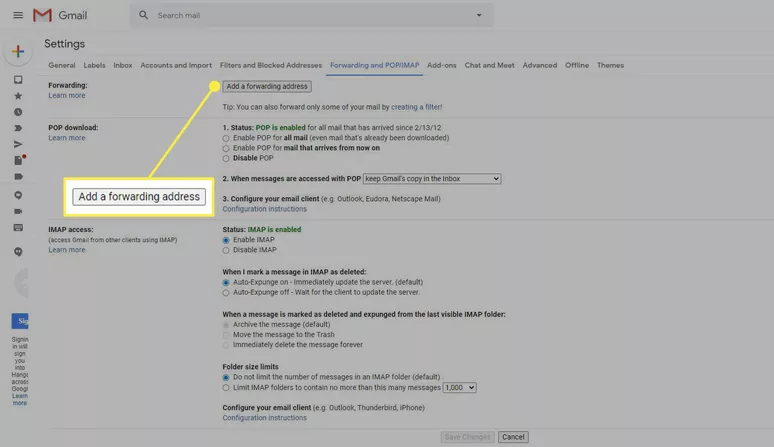Click the search magnifier icon
The width and height of the screenshot is (774, 447).
pos(144,15)
